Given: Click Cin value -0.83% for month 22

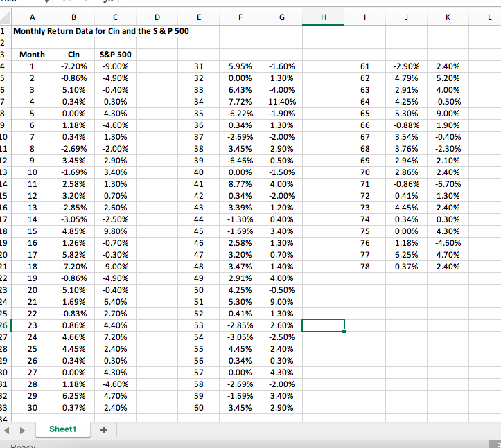Looking at the screenshot, I should pyautogui.click(x=74, y=314).
